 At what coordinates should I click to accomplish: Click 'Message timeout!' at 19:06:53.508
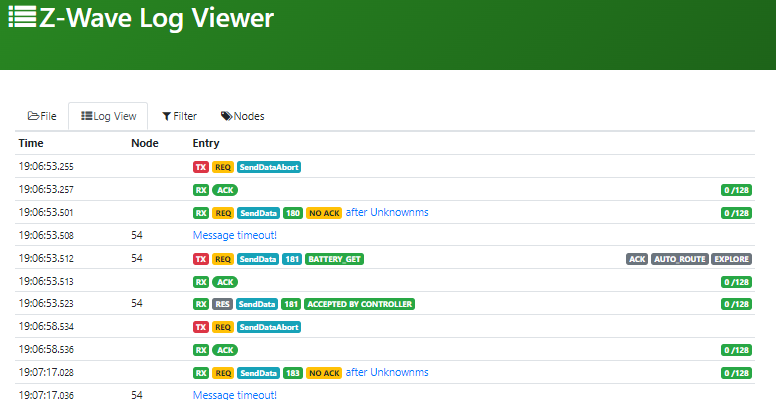coord(234,235)
